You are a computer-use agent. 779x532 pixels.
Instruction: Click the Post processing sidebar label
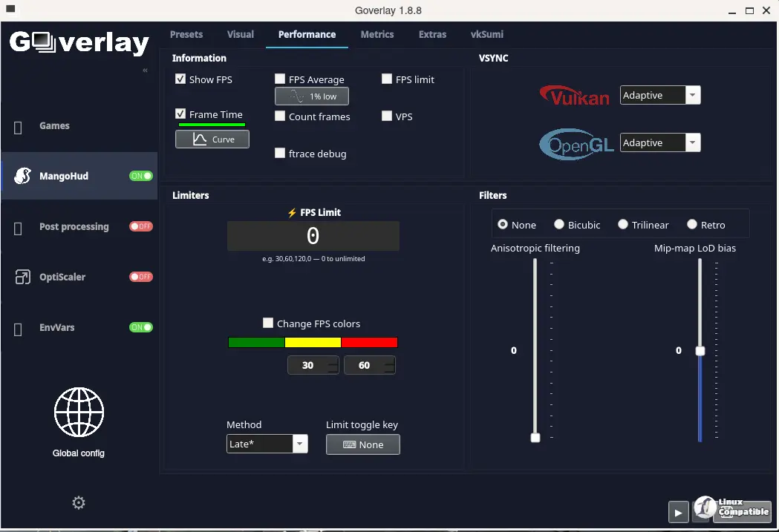[x=74, y=227]
